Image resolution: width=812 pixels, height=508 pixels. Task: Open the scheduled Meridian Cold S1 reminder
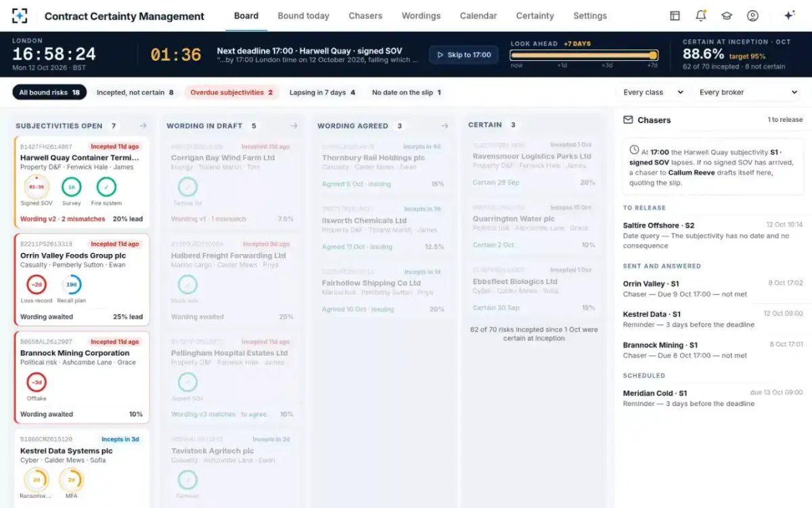pyautogui.click(x=713, y=398)
